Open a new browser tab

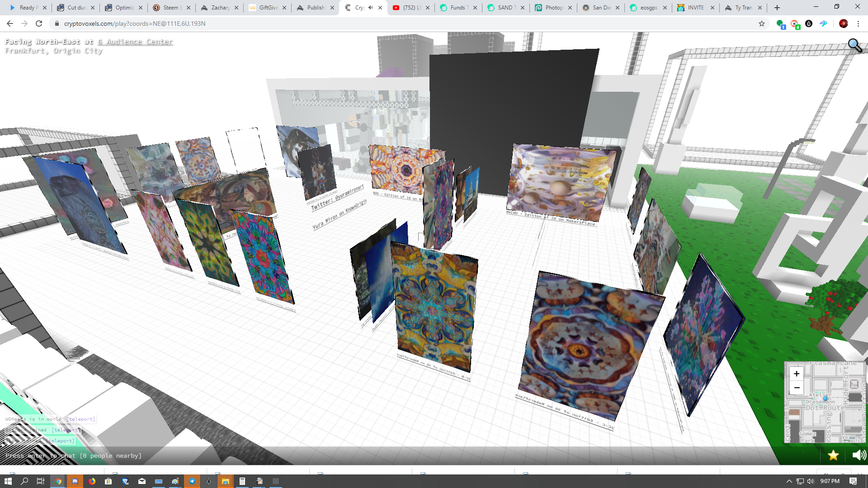point(777,8)
